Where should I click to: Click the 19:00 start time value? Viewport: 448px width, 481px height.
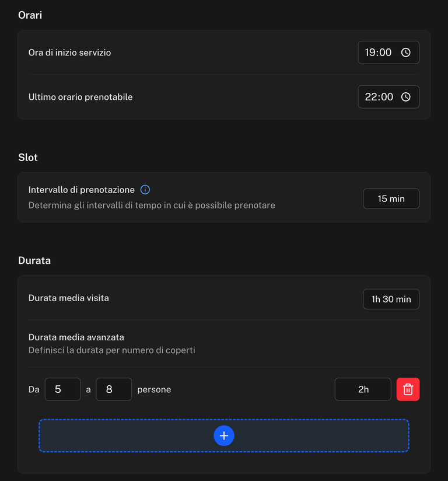coord(378,53)
